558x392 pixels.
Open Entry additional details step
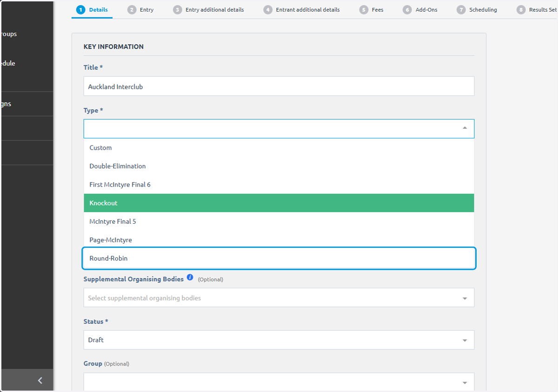(x=208, y=10)
